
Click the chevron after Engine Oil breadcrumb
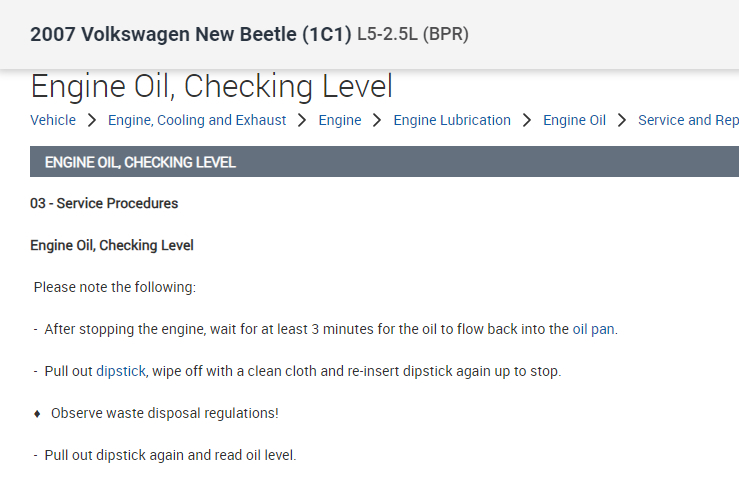point(622,120)
